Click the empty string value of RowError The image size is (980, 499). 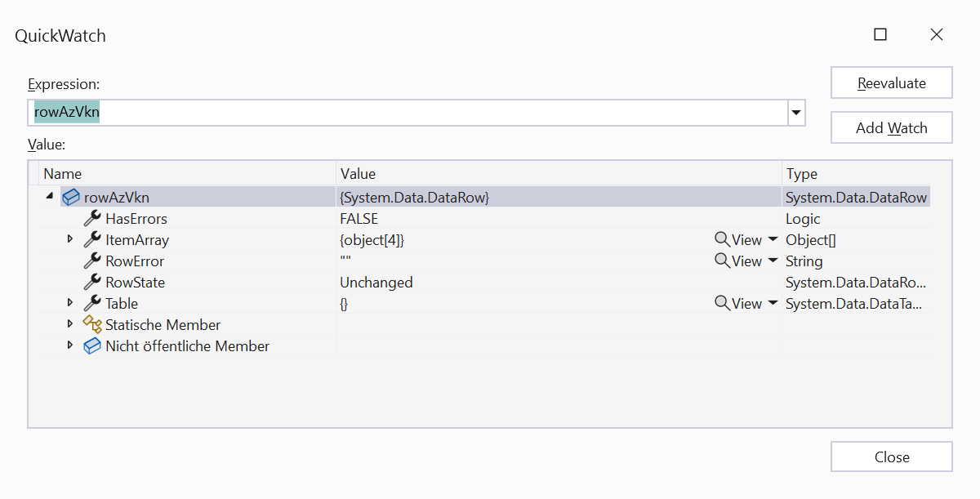(x=345, y=261)
